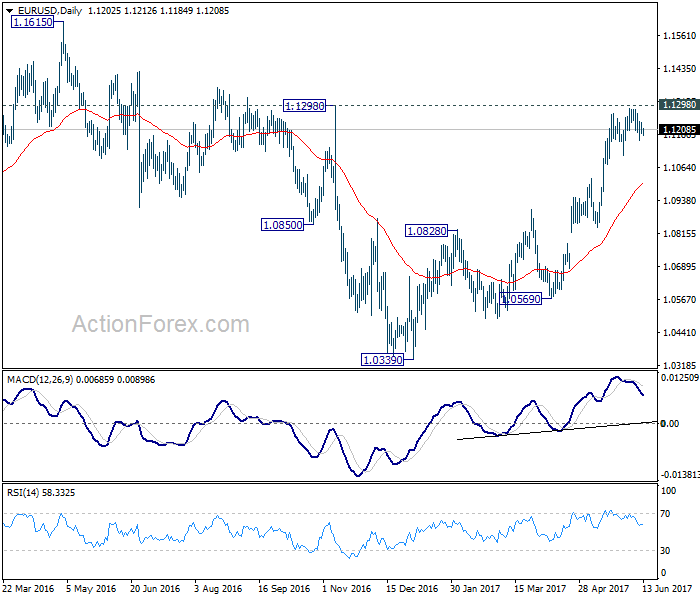Click the 1.15610 price axis value
The width and height of the screenshot is (700, 600).
pyautogui.click(x=679, y=36)
